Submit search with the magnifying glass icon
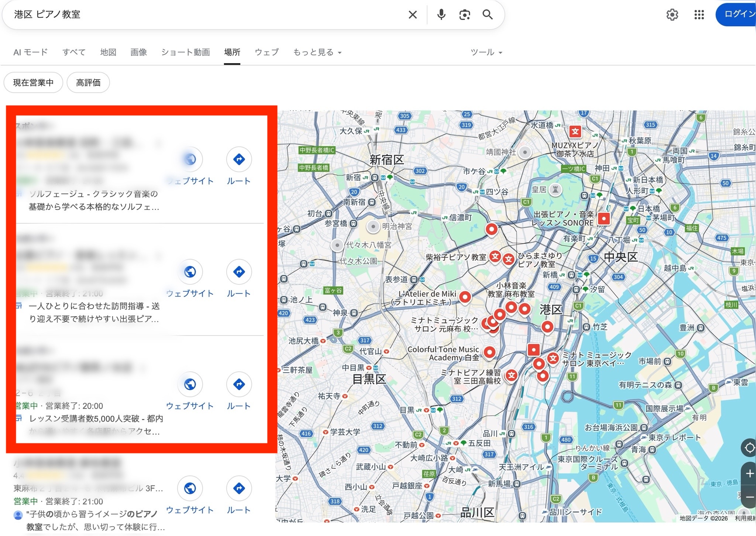 coord(488,15)
